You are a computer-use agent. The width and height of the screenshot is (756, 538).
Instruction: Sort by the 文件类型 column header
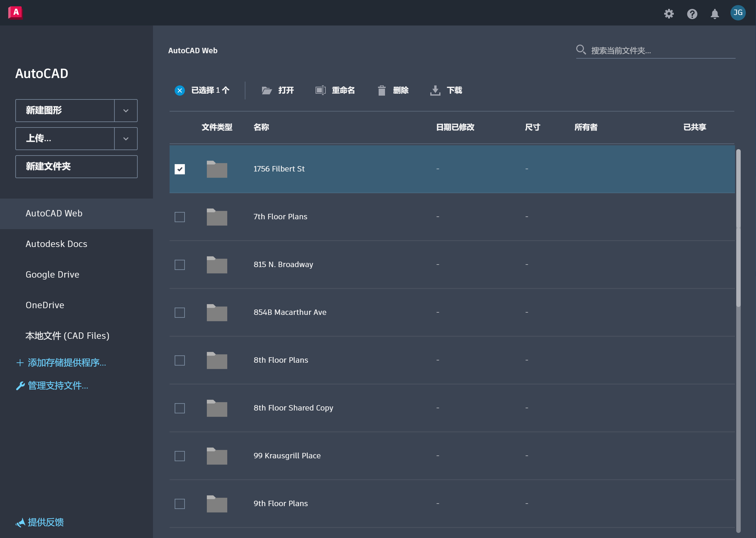tap(217, 127)
